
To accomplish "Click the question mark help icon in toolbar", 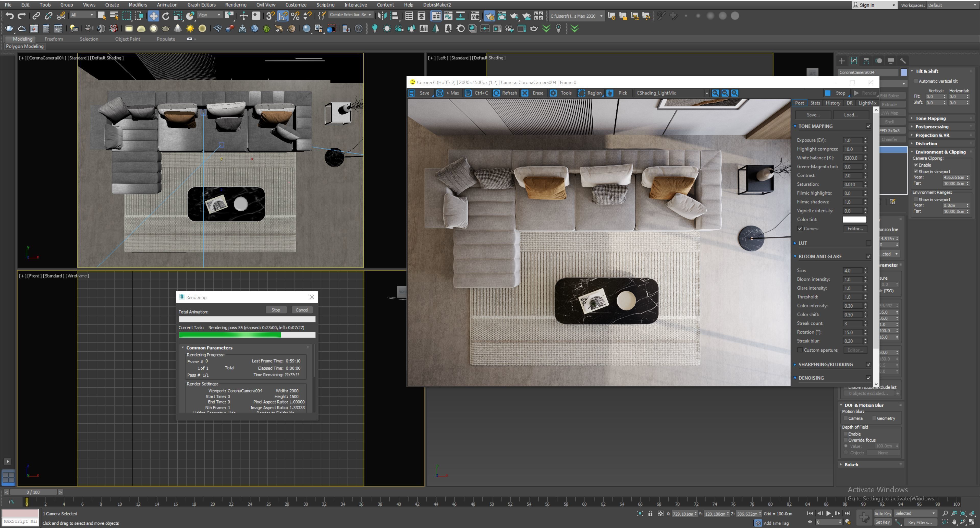I will (x=358, y=29).
